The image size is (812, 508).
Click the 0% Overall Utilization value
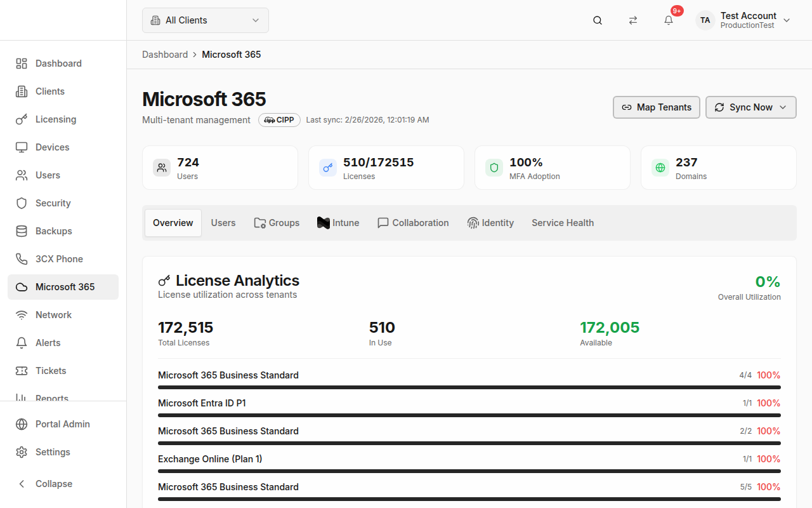tap(768, 282)
